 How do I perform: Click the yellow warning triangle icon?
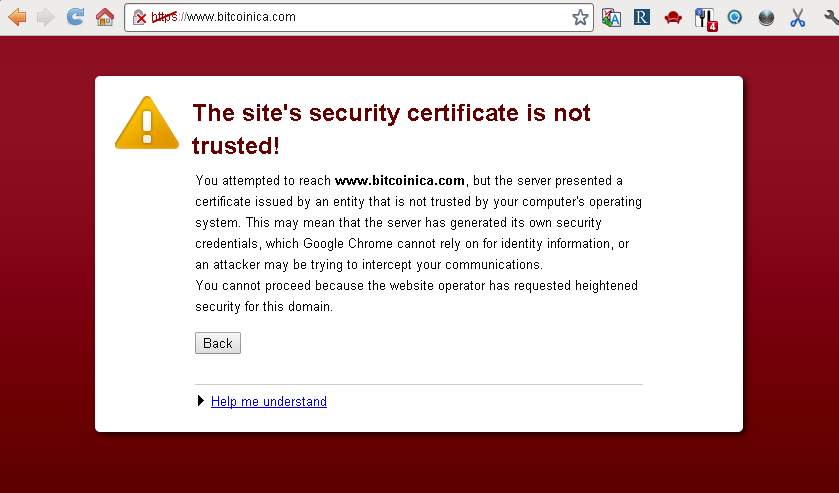click(x=147, y=123)
